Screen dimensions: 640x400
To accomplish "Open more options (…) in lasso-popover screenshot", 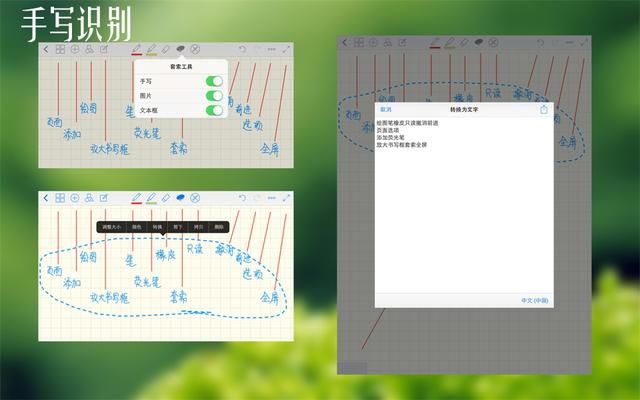I will 271,49.
